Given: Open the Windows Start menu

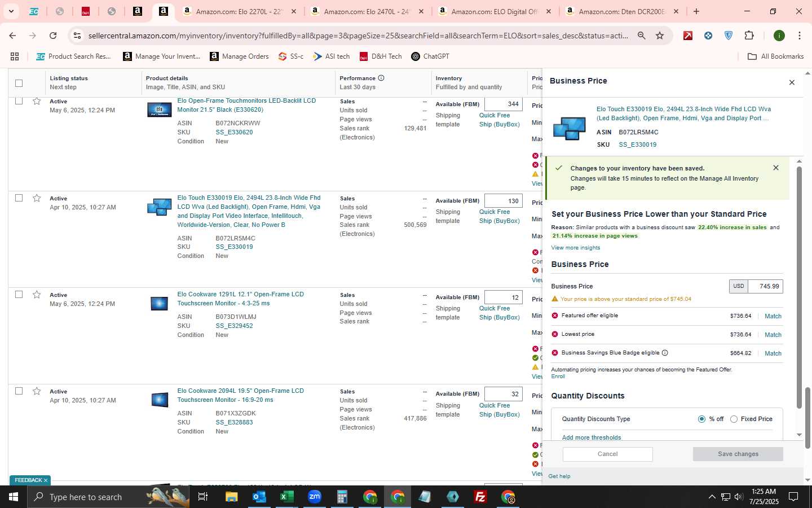Looking at the screenshot, I should (14, 497).
